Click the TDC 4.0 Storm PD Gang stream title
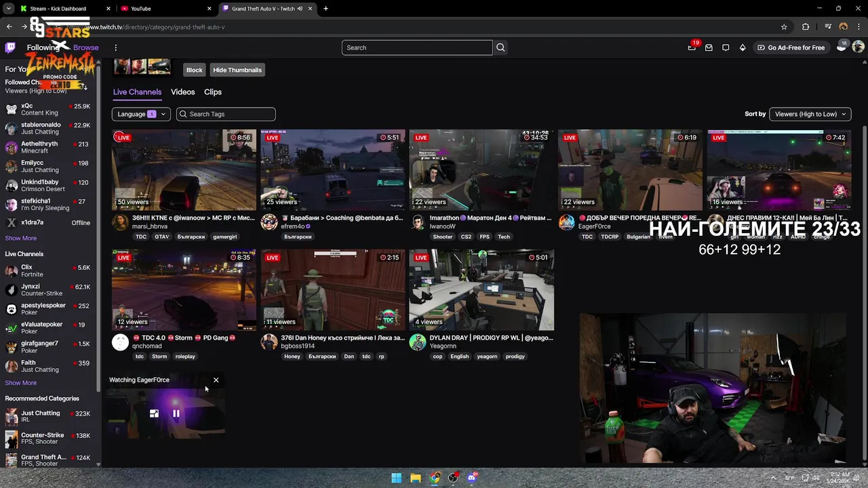 [184, 338]
